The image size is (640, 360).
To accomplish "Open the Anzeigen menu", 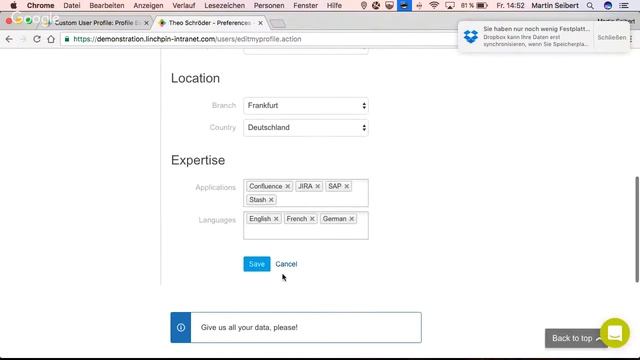I will click(x=148, y=6).
